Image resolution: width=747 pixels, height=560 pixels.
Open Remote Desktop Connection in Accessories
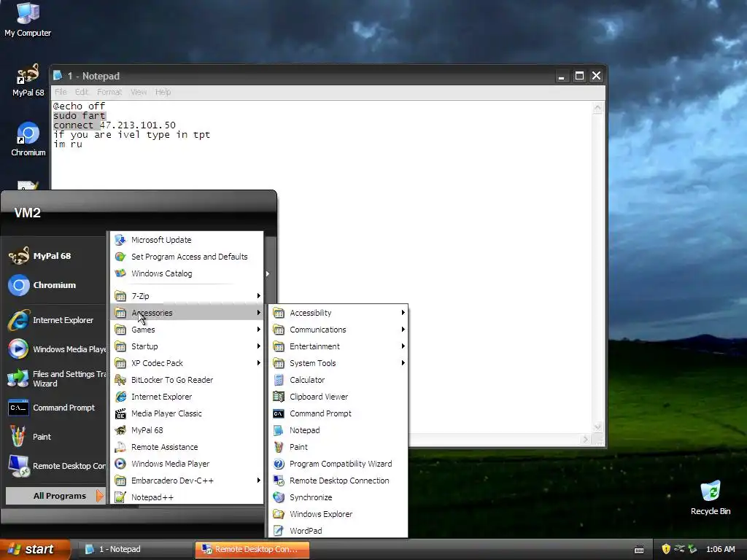coord(338,481)
